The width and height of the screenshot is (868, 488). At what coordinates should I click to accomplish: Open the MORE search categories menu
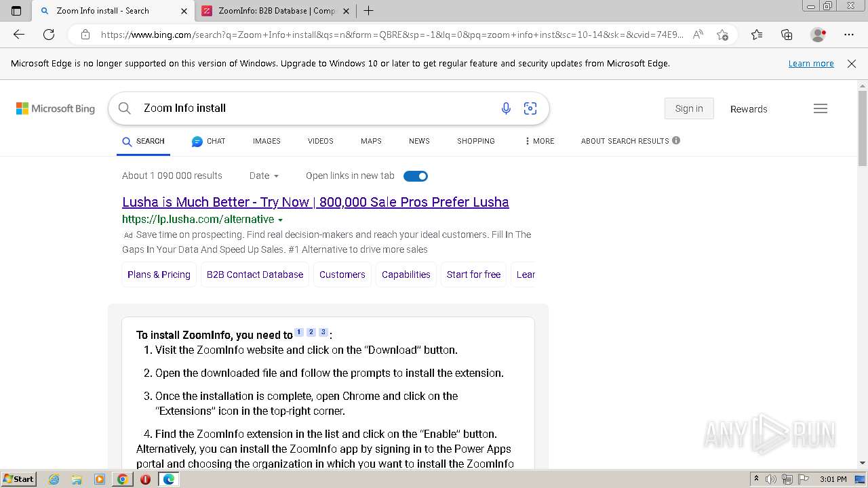coord(540,141)
